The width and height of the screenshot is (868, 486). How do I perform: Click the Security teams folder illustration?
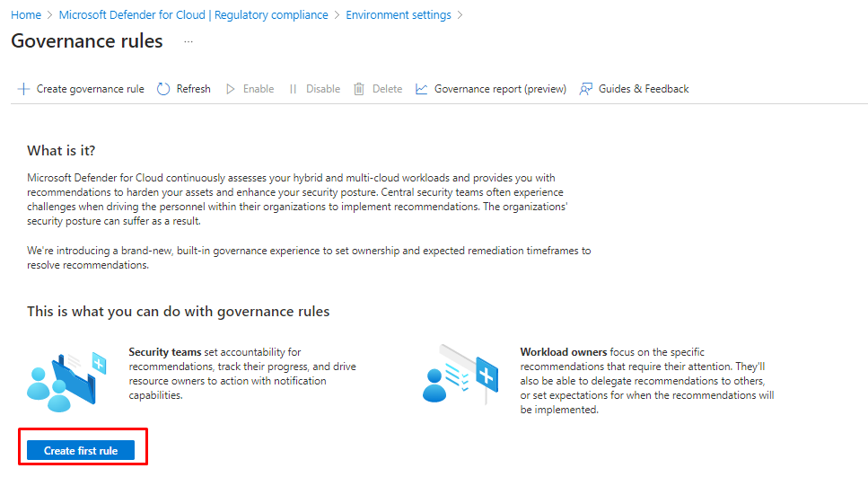coord(67,378)
